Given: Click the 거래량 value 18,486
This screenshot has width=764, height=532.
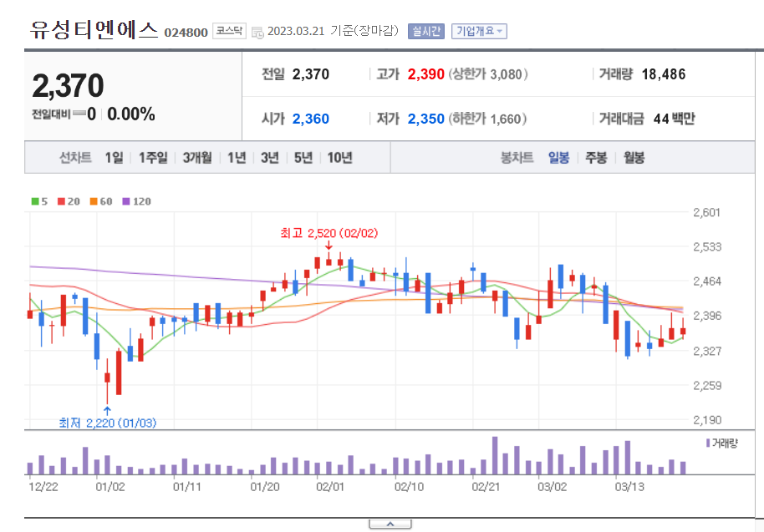Looking at the screenshot, I should point(664,74).
